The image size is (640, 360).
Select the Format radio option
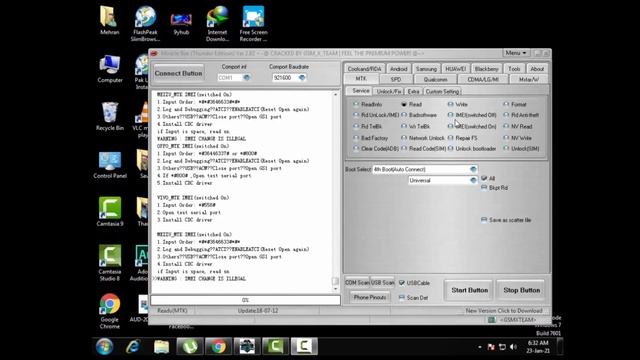(506, 104)
